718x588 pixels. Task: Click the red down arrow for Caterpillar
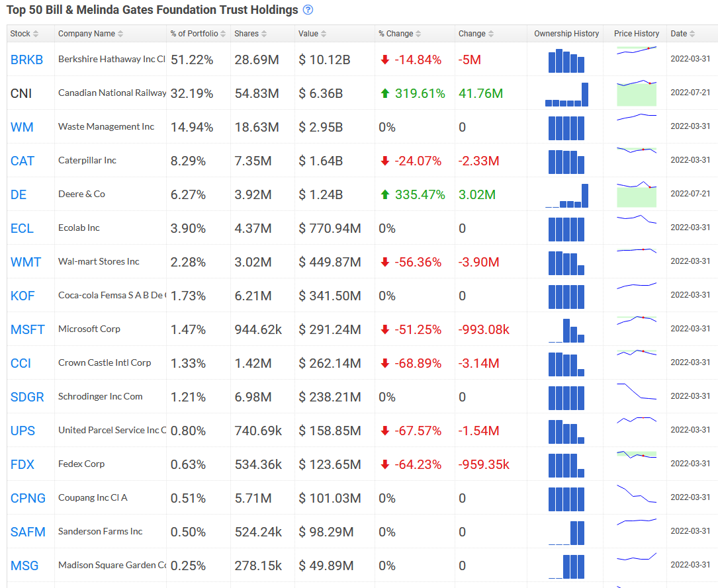point(385,161)
